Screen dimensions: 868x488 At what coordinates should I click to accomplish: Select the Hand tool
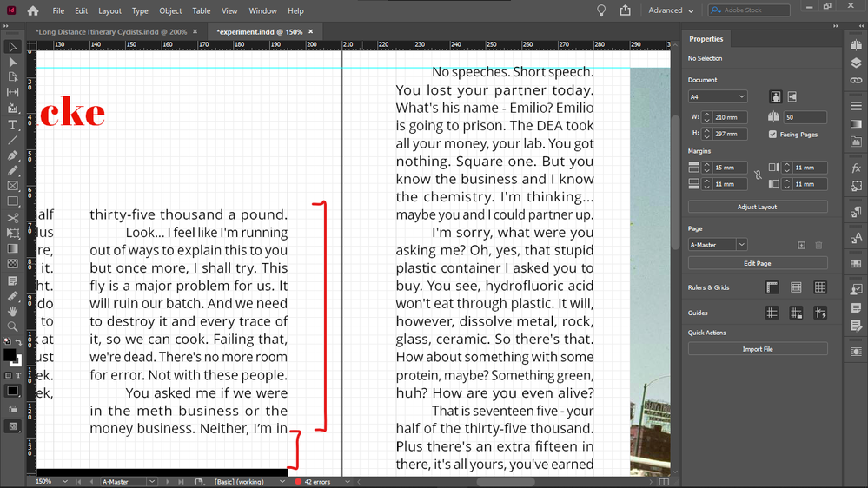click(12, 312)
